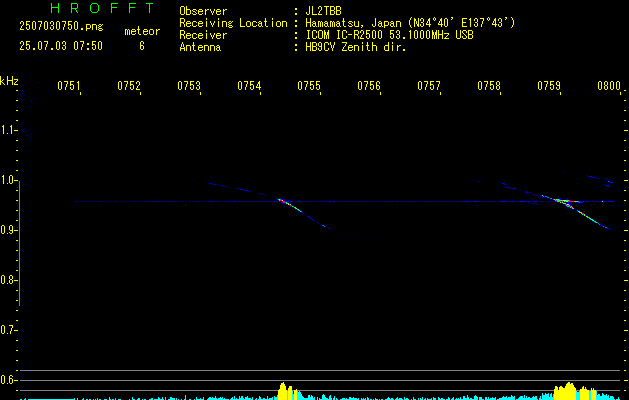Click the kHz axis unit label

point(9,81)
